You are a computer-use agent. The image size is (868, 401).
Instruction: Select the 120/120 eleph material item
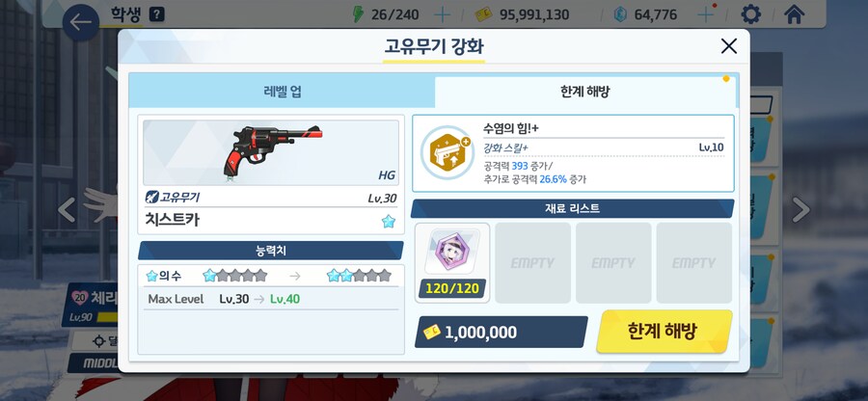click(x=452, y=263)
